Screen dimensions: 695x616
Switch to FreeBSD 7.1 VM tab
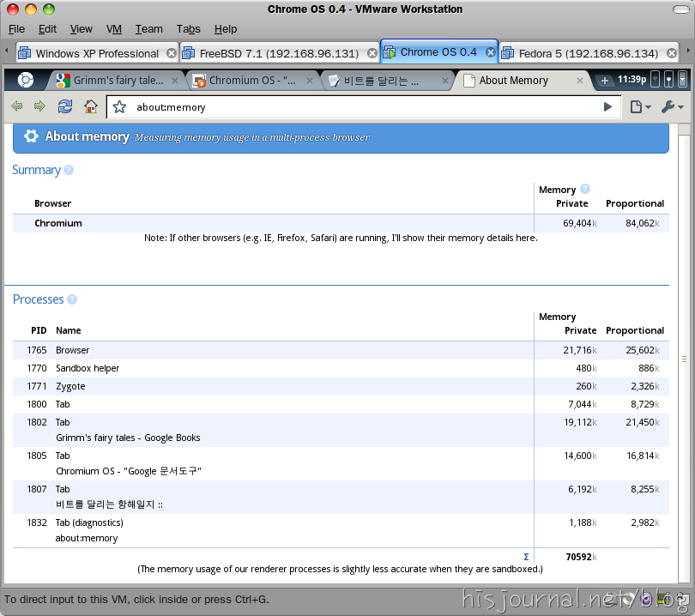(x=279, y=54)
